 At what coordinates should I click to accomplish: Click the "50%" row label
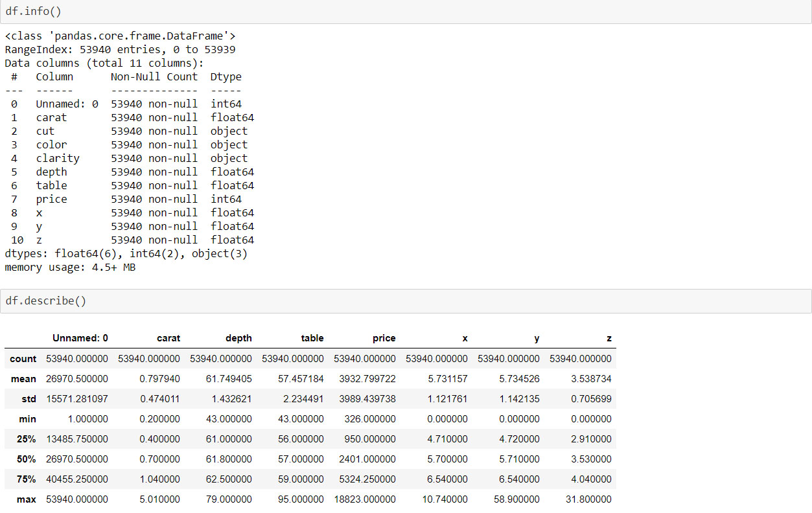point(27,459)
